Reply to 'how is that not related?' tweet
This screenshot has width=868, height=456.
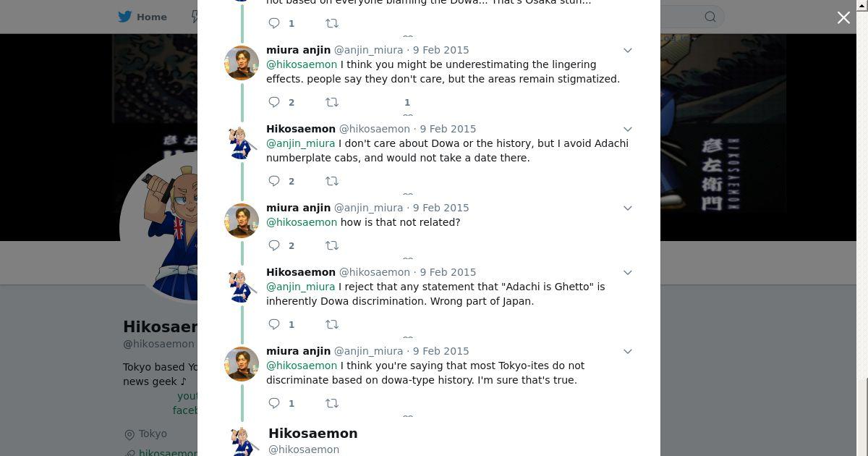(x=275, y=245)
